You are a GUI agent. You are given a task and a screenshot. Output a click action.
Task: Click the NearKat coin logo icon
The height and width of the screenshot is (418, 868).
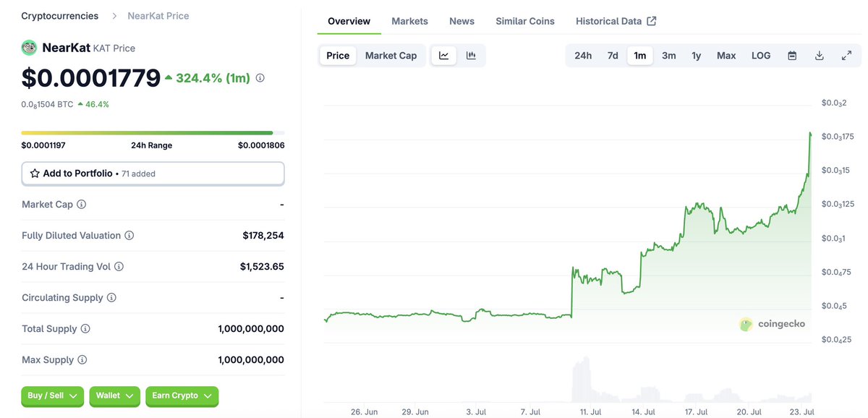pos(29,48)
